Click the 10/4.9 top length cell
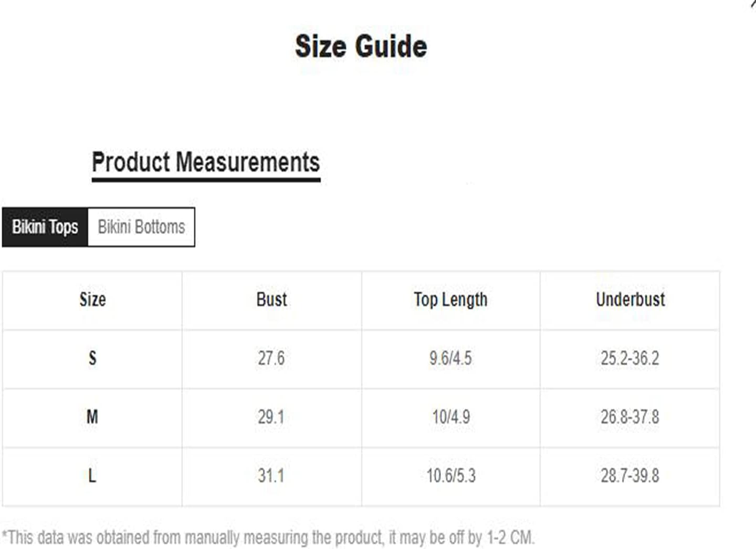This screenshot has height=549, width=756. pos(451,417)
